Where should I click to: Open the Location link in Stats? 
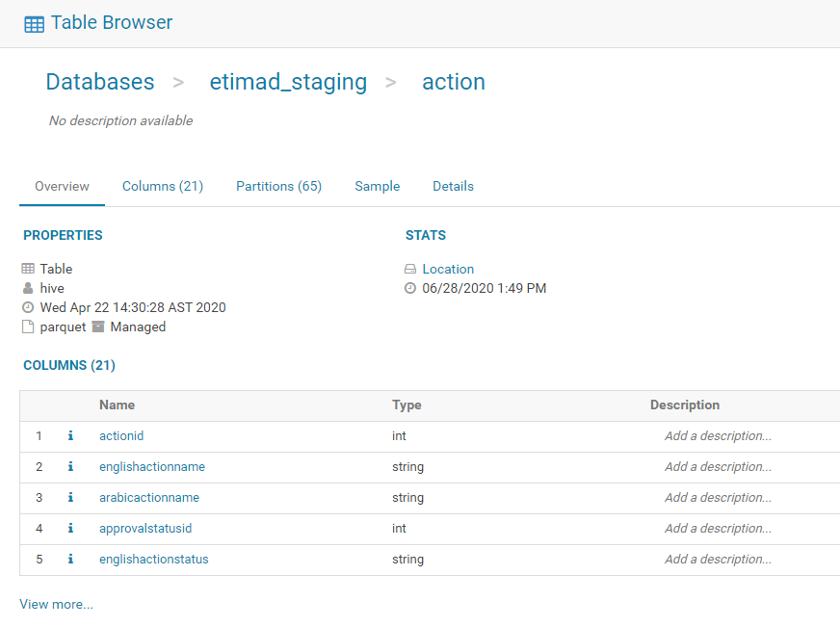pyautogui.click(x=448, y=270)
